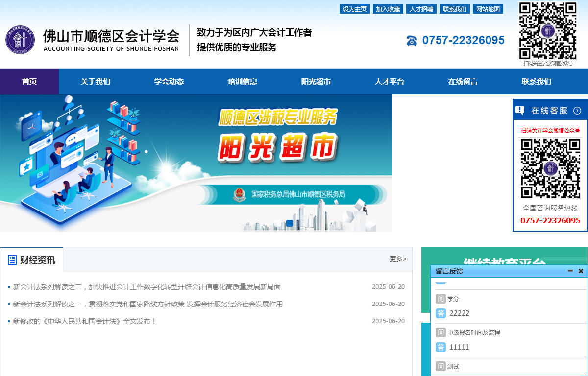Select the 财经资讯 tab

32,259
